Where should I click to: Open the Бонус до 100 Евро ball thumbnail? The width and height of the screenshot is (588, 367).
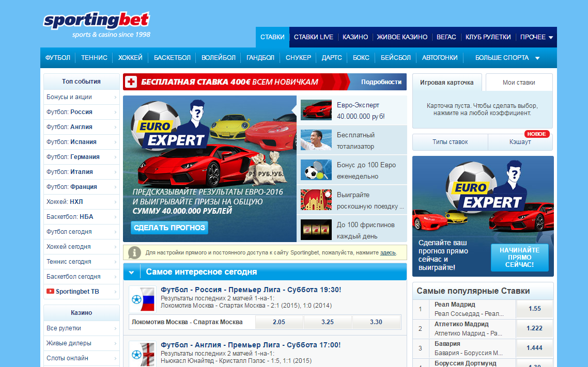click(316, 170)
